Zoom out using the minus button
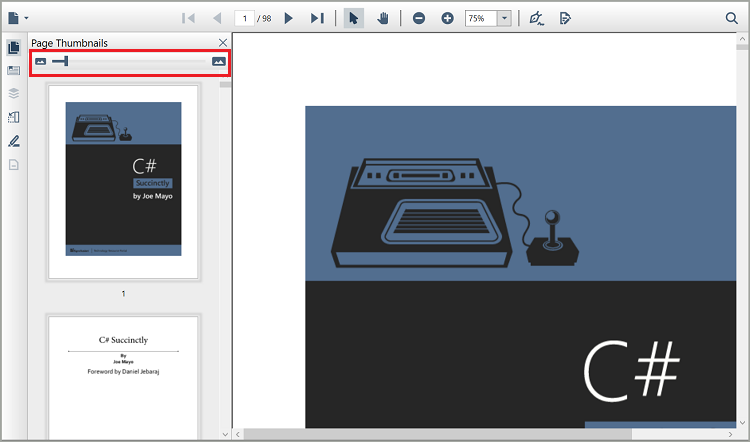This screenshot has width=750, height=442. [x=419, y=18]
